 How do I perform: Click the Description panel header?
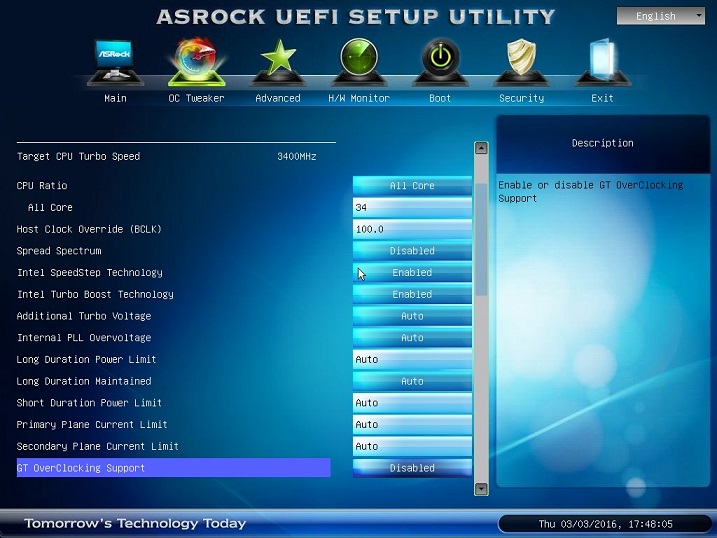[x=603, y=143]
